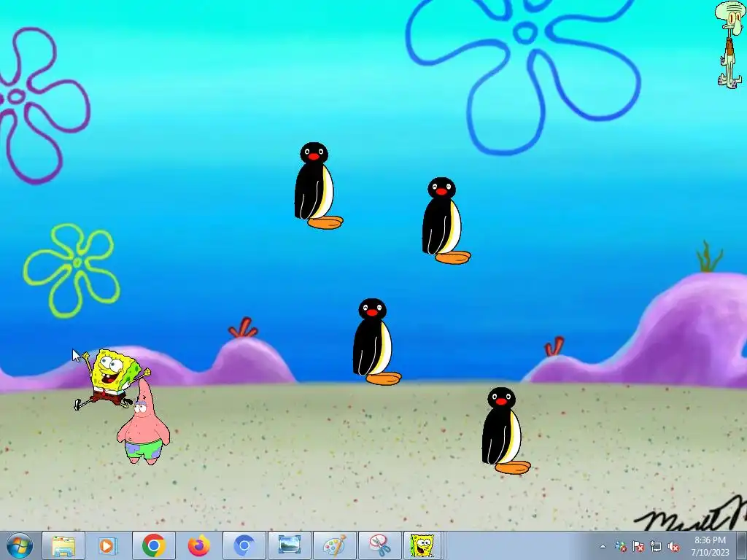Open the Windows Start menu orb
This screenshot has height=560, width=747.
(x=20, y=545)
